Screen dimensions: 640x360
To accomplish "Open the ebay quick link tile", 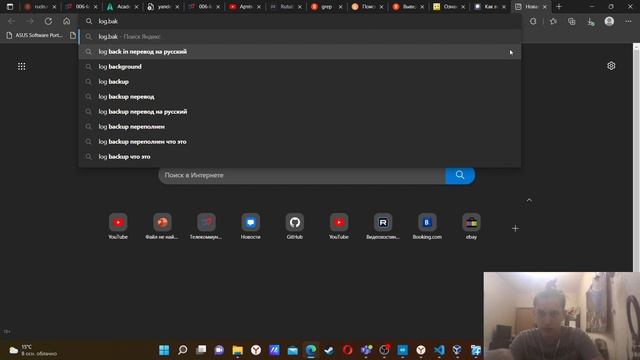I will (x=471, y=226).
